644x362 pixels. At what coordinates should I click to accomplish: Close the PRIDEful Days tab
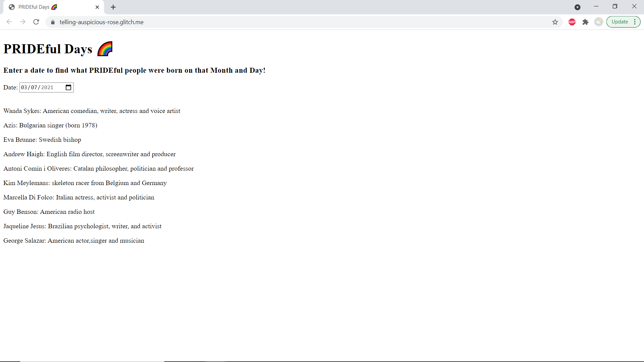coord(97,7)
